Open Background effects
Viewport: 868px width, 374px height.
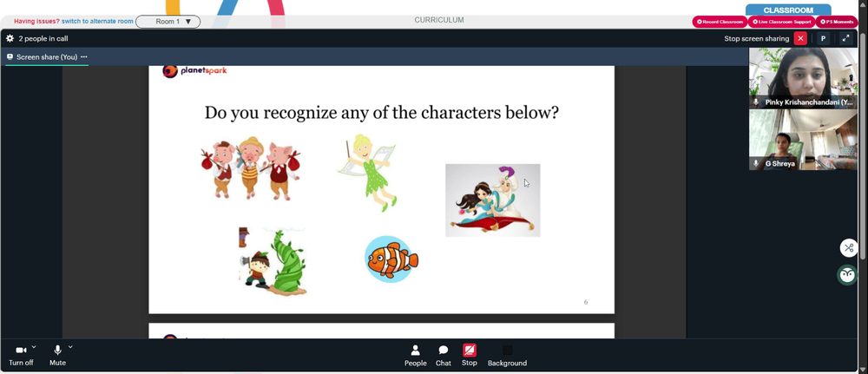click(507, 356)
